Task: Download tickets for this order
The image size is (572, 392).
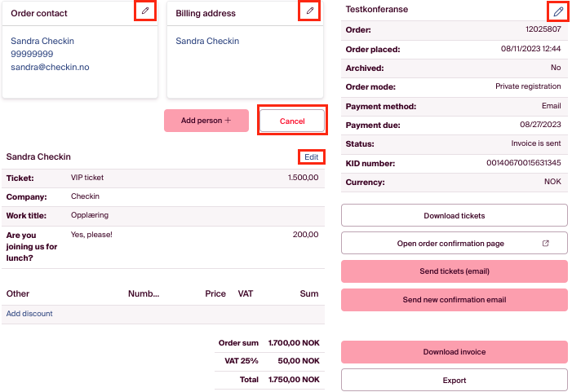Action: (454, 215)
